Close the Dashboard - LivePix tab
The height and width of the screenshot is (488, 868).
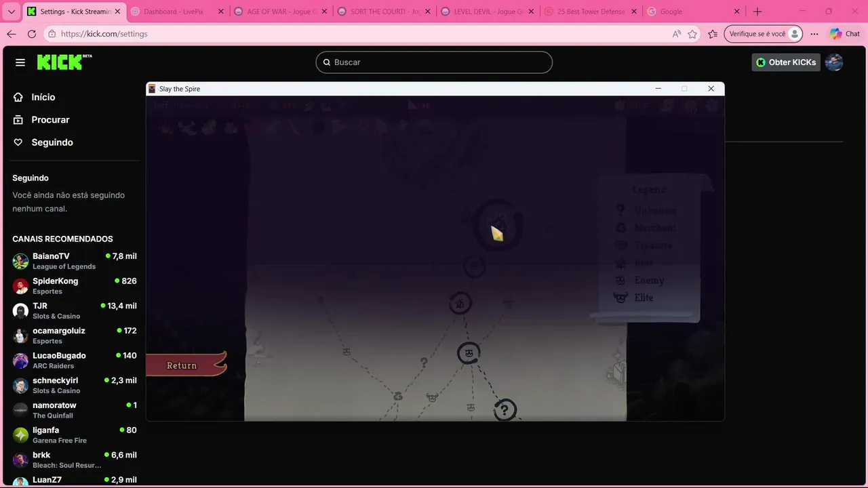coord(221,12)
